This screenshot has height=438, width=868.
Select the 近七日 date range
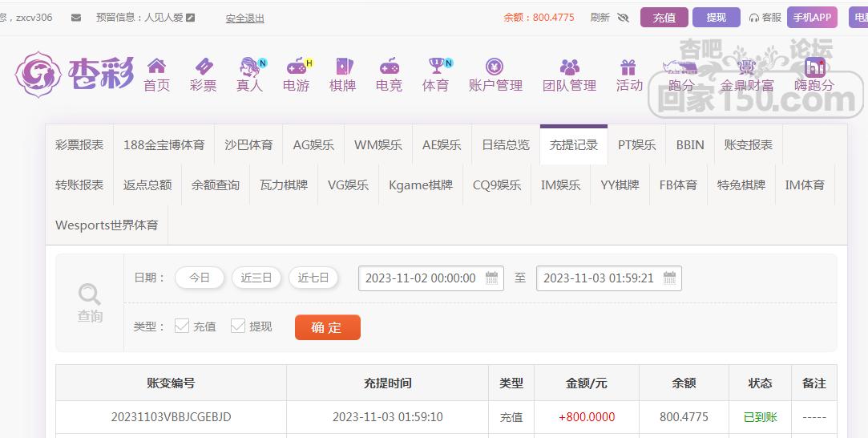(313, 278)
